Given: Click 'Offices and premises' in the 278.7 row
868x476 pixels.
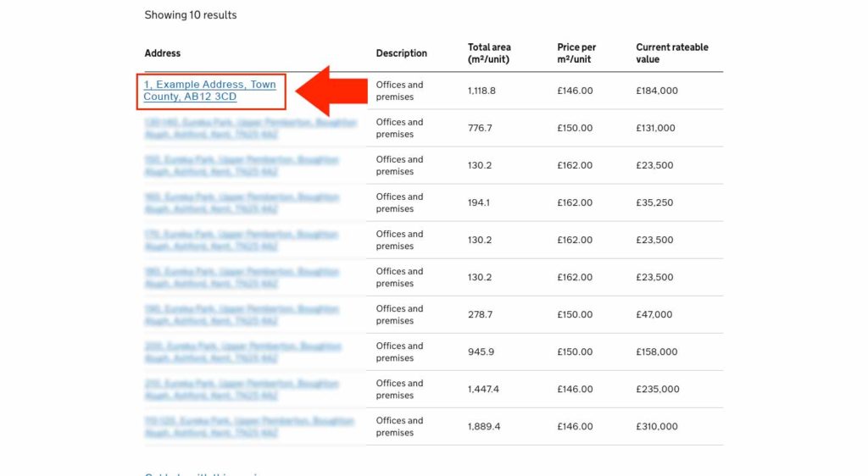Looking at the screenshot, I should tap(400, 314).
